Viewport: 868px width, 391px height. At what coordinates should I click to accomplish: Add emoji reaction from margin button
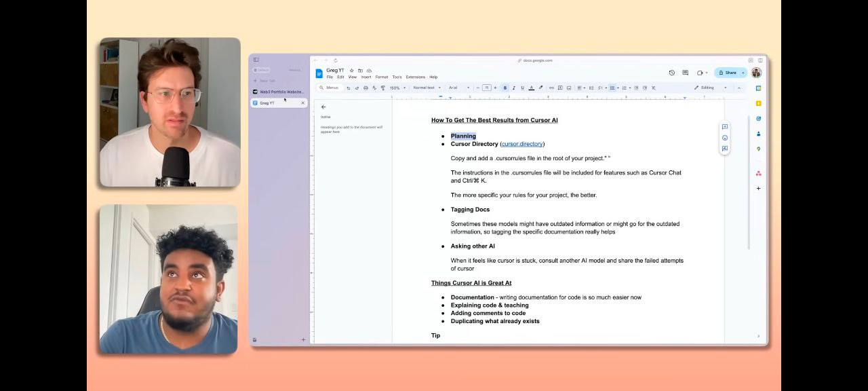tap(725, 138)
